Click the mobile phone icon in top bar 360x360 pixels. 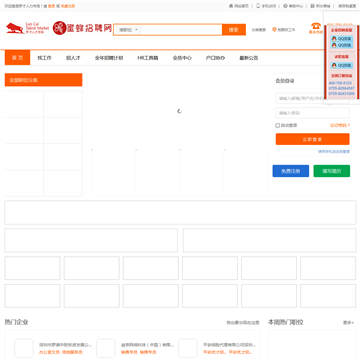[258, 6]
